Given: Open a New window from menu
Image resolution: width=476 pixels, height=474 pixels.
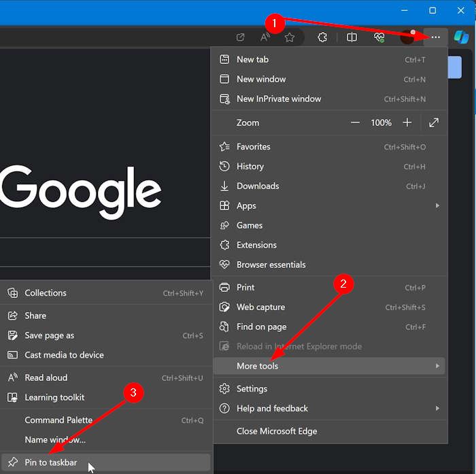Looking at the screenshot, I should pyautogui.click(x=329, y=80).
